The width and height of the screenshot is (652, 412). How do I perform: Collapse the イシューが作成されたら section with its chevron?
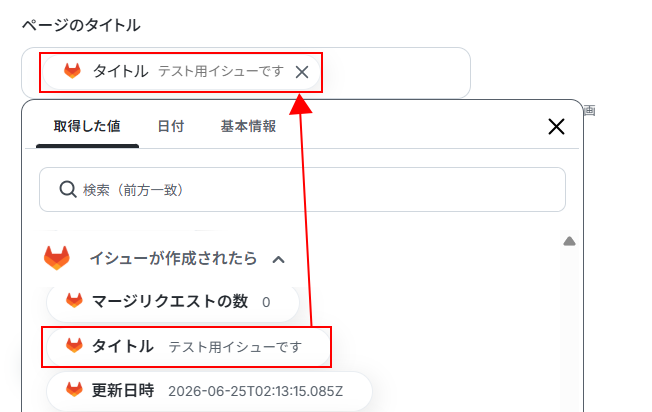[278, 260]
